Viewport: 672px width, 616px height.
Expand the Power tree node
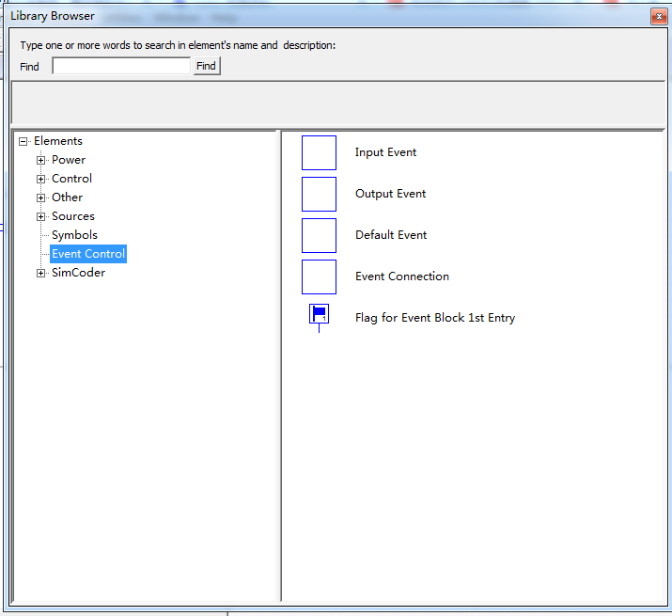click(40, 161)
